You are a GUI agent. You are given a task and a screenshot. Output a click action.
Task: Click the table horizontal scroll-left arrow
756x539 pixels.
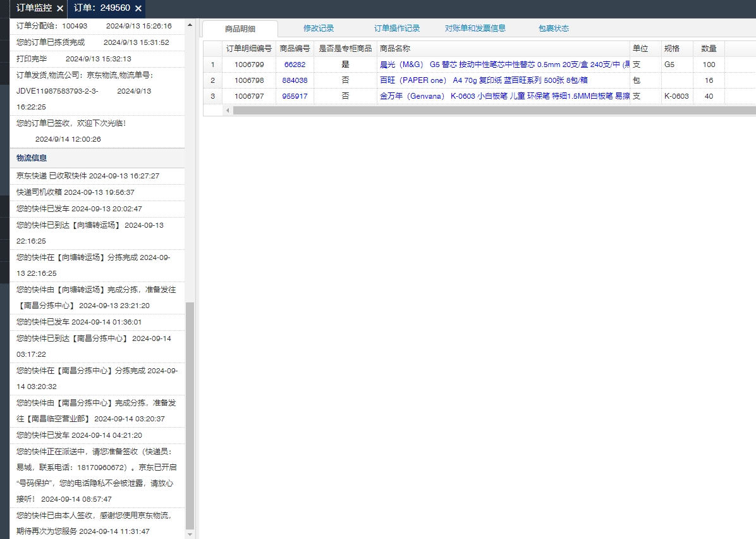[x=228, y=111]
